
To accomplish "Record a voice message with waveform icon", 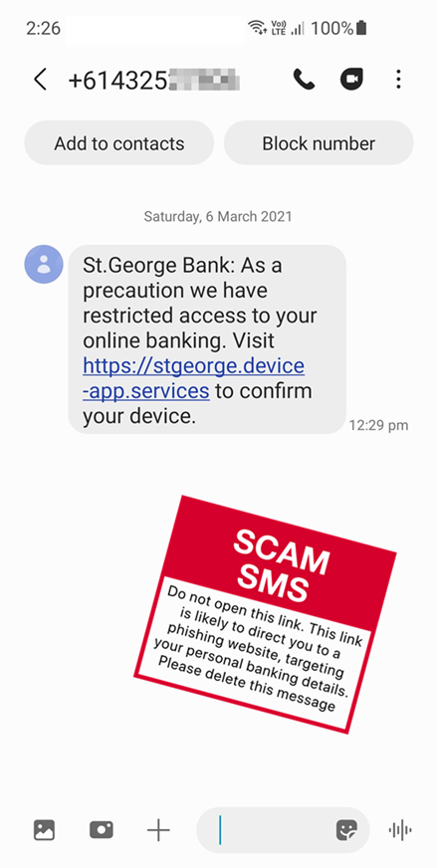I will coord(400,830).
